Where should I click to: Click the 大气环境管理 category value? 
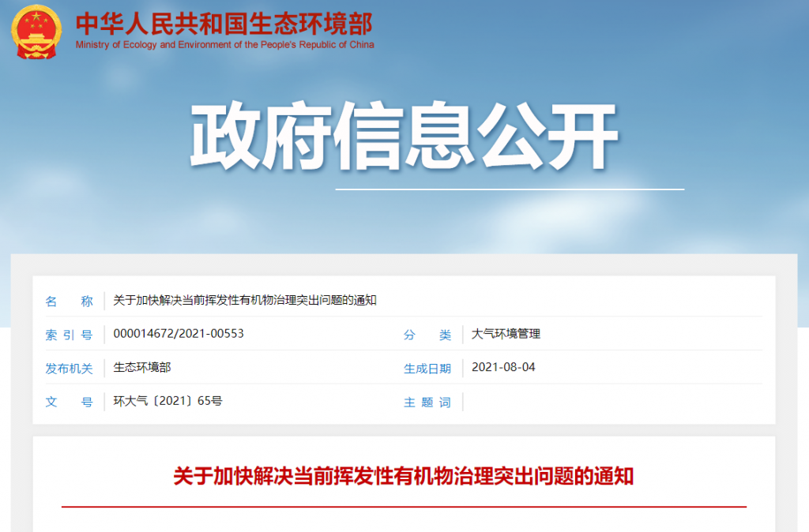point(506,334)
